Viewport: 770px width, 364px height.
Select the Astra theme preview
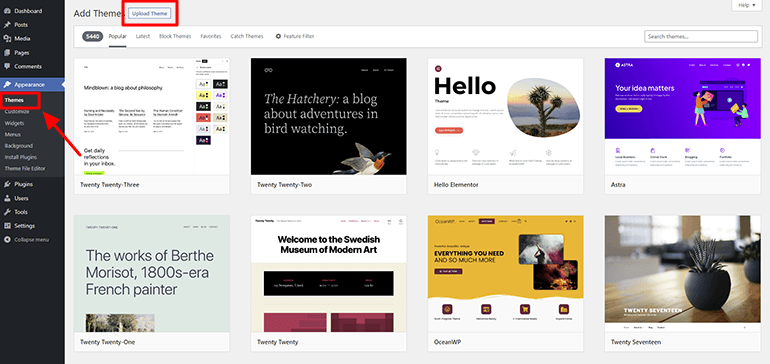(683, 116)
